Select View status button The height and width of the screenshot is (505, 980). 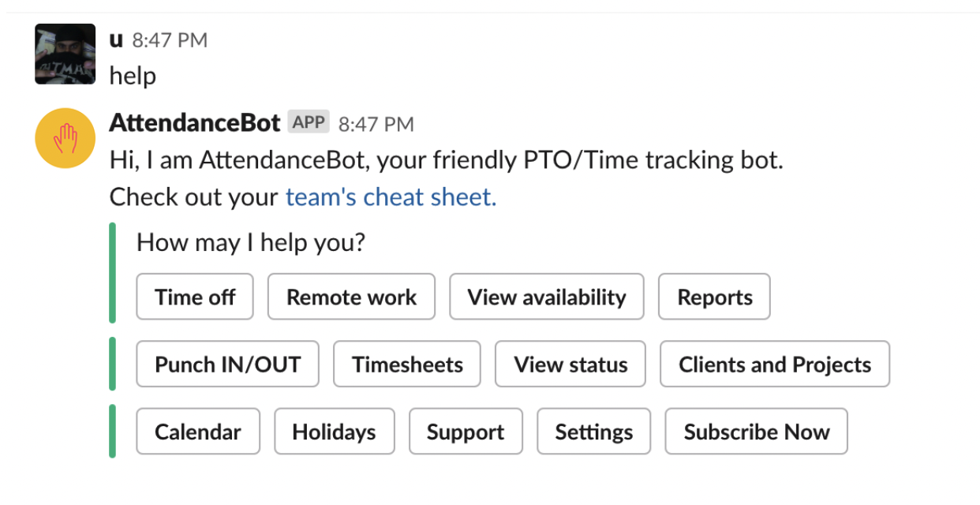[570, 365]
